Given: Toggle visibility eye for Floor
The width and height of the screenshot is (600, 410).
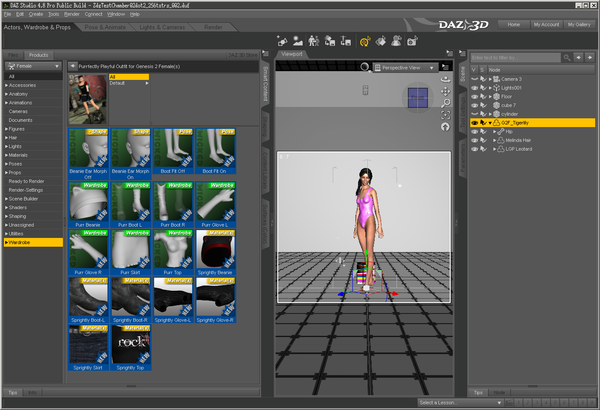Looking at the screenshot, I should tap(474, 96).
